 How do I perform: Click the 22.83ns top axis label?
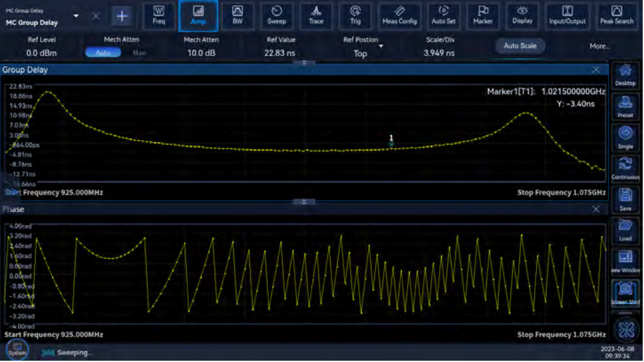point(21,86)
